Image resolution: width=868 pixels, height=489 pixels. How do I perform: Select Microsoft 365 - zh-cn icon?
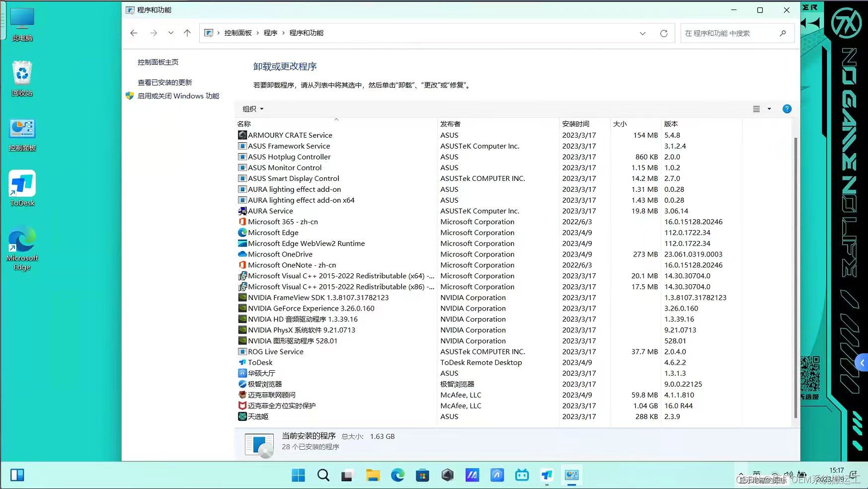(x=242, y=222)
